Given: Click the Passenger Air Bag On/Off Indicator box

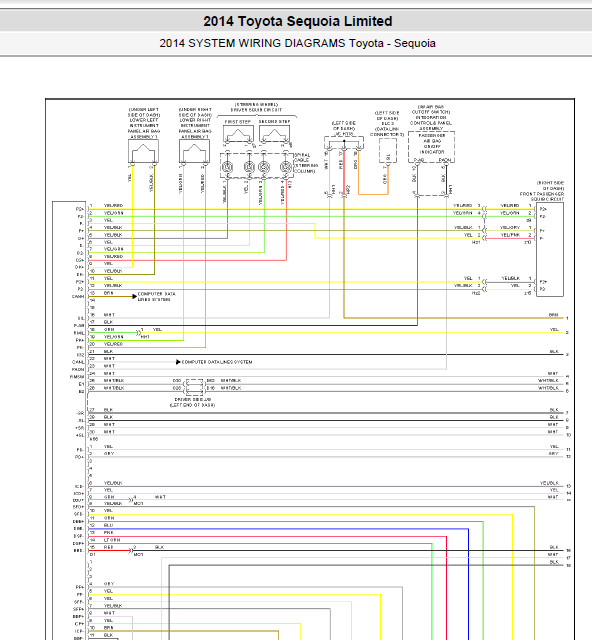Looking at the screenshot, I should click(x=432, y=147).
